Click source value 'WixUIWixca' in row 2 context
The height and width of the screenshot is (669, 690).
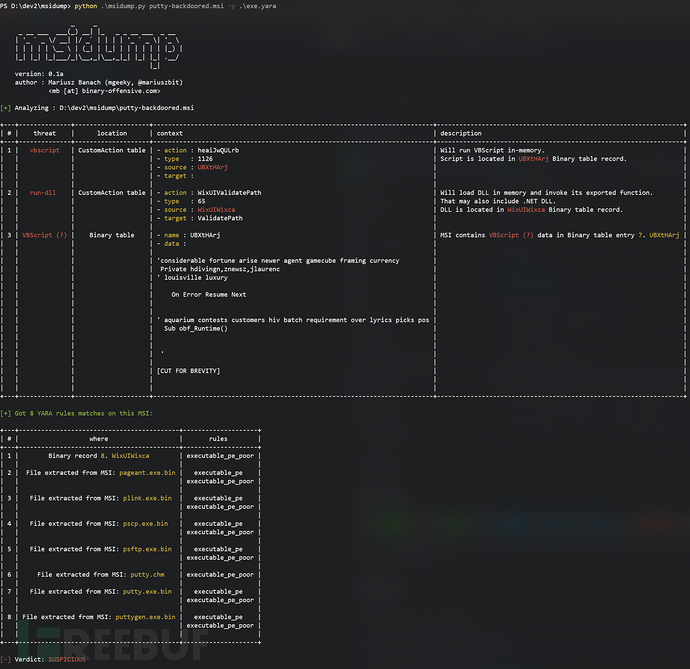click(216, 210)
